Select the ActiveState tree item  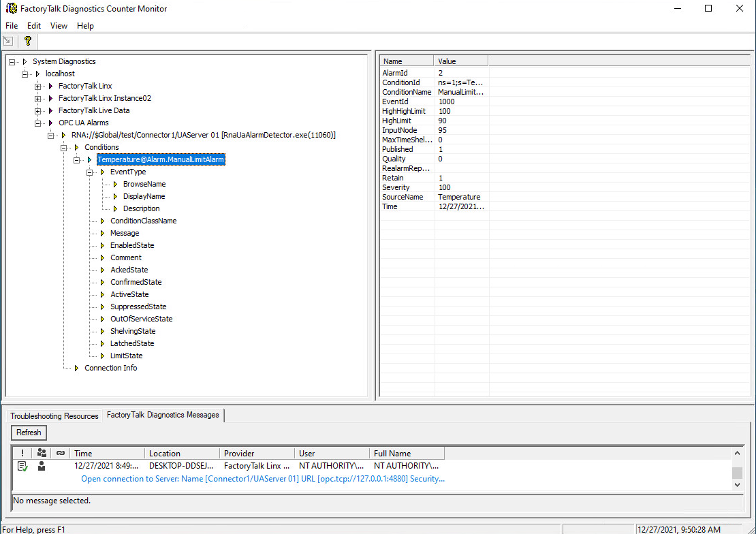(x=129, y=294)
